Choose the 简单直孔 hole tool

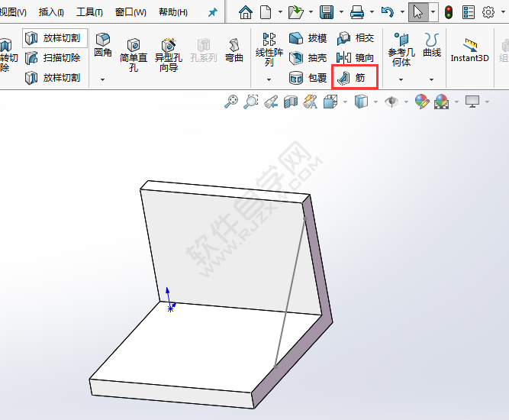(134, 54)
